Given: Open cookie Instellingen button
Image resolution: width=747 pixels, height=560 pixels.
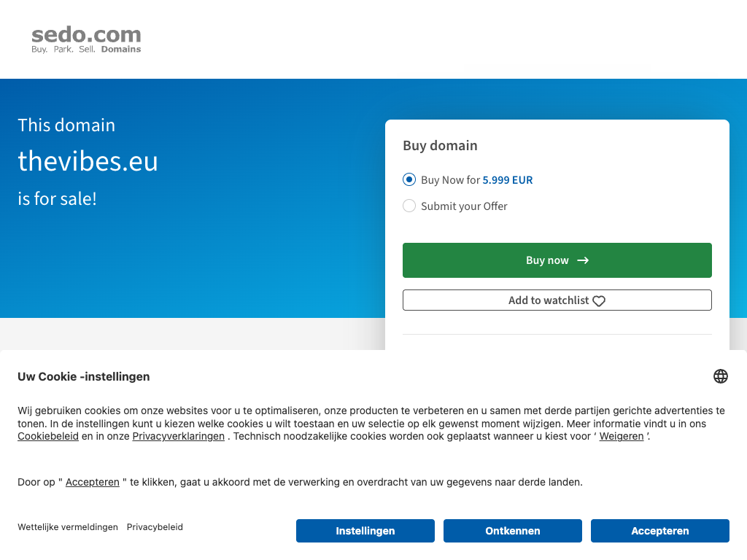Looking at the screenshot, I should [365, 531].
